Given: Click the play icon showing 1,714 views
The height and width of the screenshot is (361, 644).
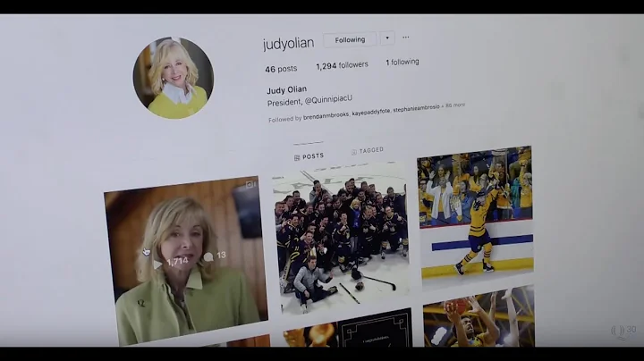Looking at the screenshot, I should [157, 264].
